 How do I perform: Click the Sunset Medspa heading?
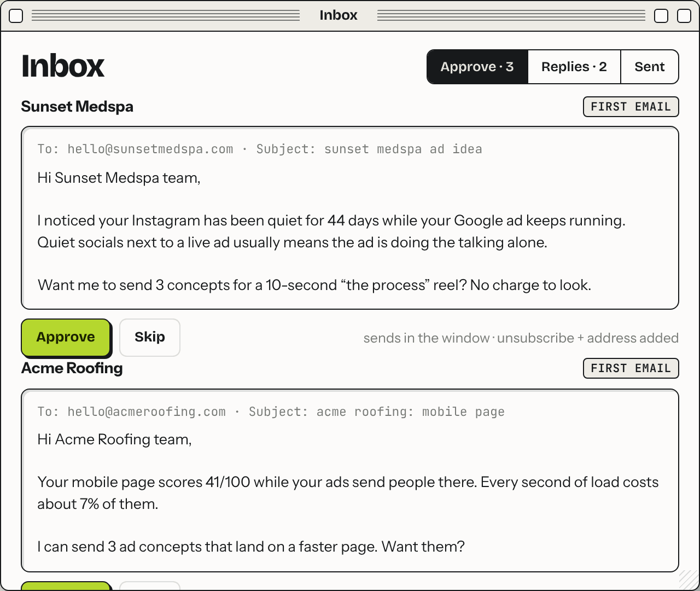click(x=77, y=107)
